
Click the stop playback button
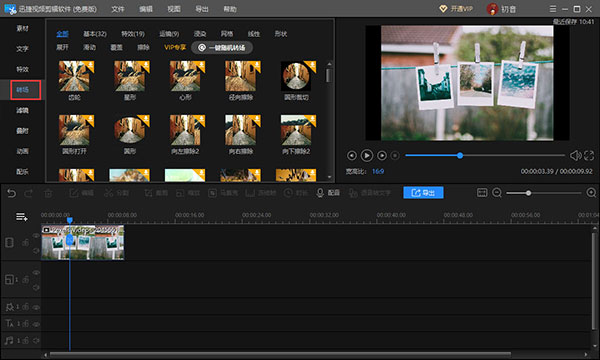click(395, 156)
